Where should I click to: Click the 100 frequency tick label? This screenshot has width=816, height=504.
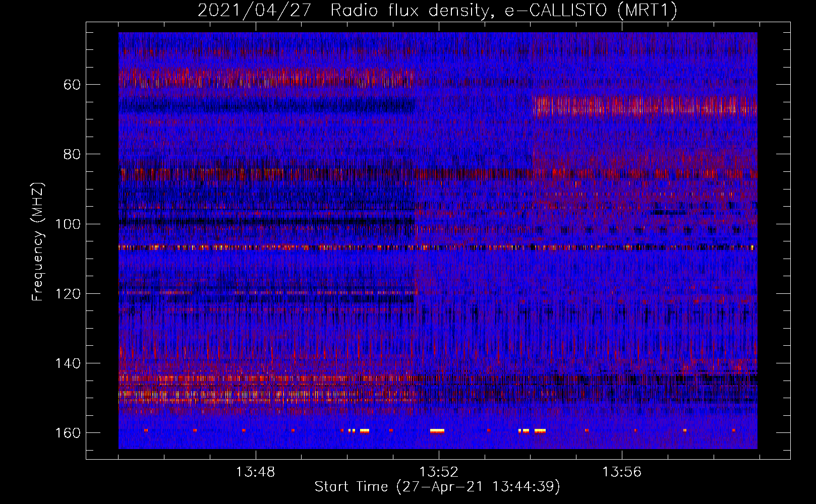(x=68, y=224)
